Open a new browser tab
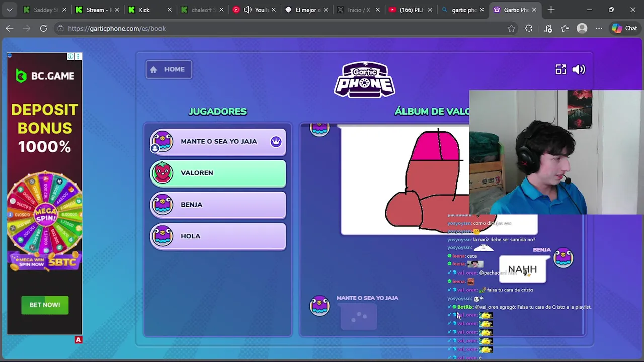This screenshot has height=362, width=644. pos(551,10)
